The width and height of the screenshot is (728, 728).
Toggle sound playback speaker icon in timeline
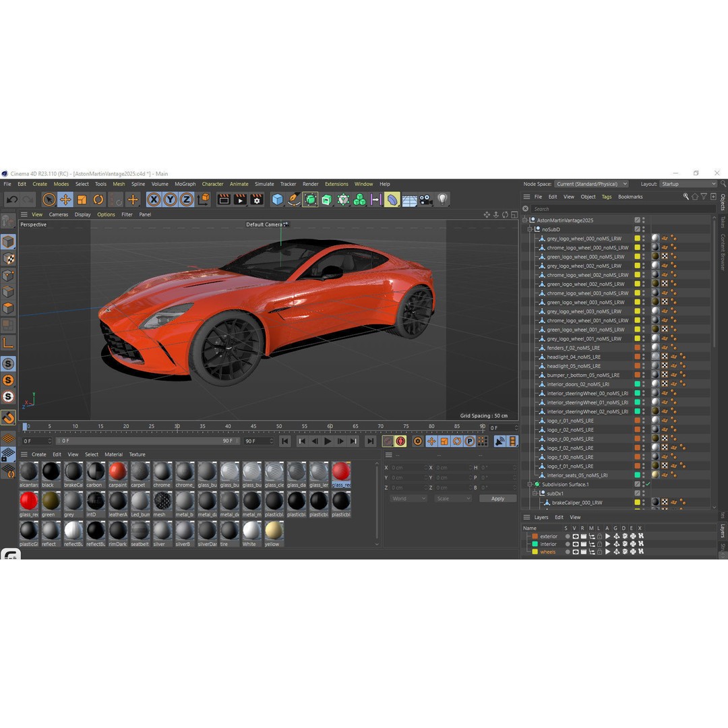(499, 441)
